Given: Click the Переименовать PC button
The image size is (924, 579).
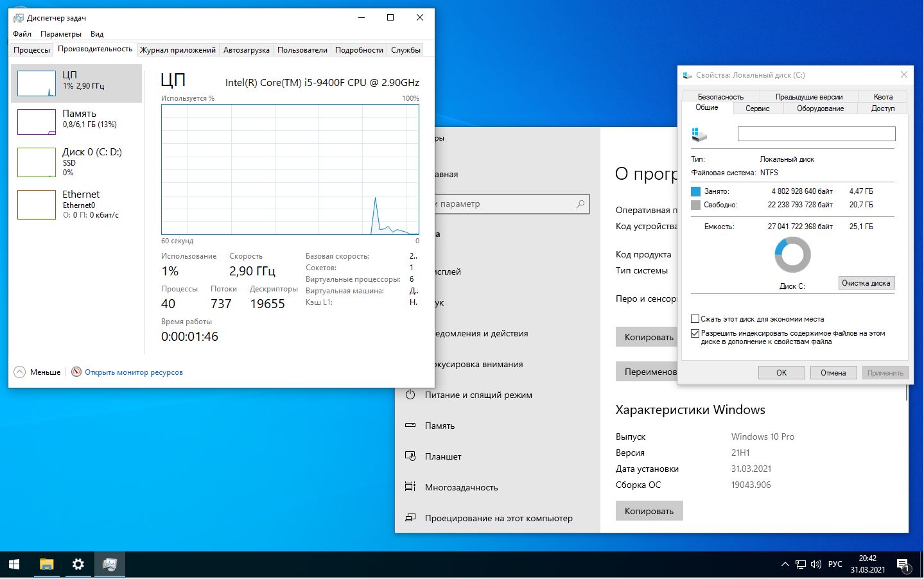Looking at the screenshot, I should [x=646, y=372].
